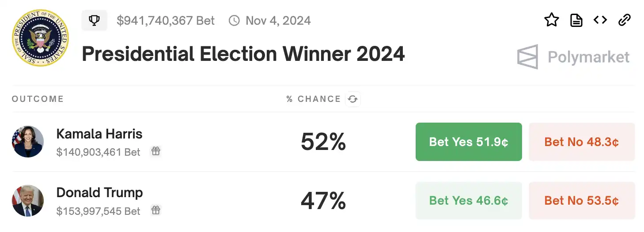Click the trophy icon badge

pyautogui.click(x=94, y=21)
